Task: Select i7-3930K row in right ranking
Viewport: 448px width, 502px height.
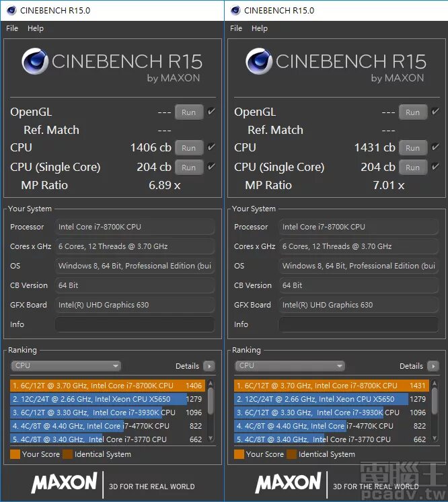Action: click(x=332, y=413)
